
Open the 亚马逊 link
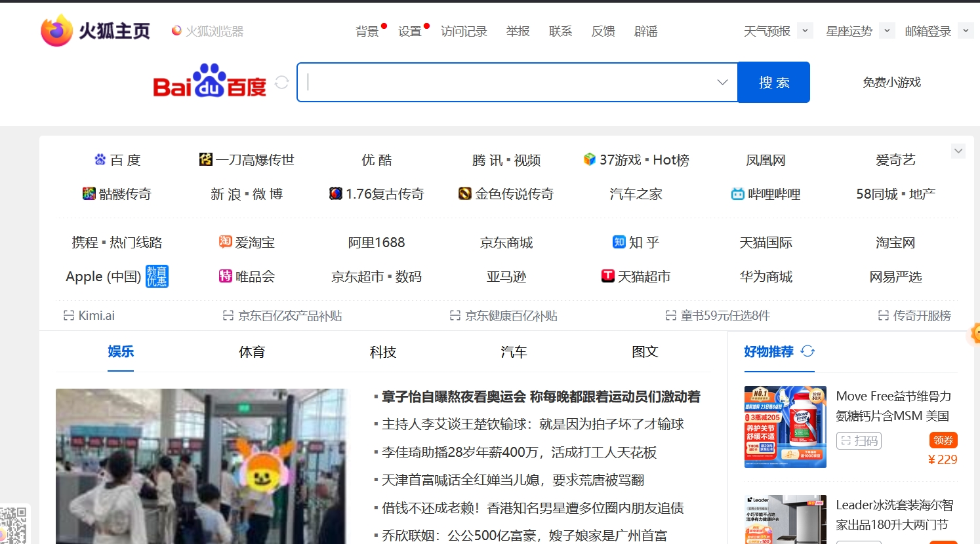click(506, 277)
